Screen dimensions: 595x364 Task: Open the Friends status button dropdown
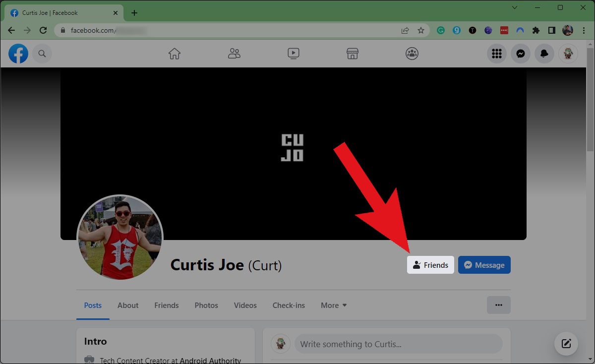coord(430,265)
